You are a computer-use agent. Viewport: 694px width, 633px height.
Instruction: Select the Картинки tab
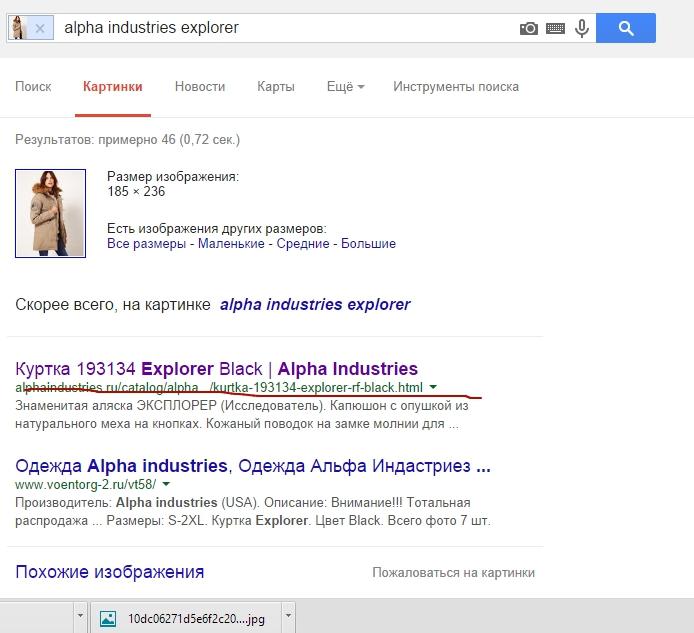coord(112,86)
